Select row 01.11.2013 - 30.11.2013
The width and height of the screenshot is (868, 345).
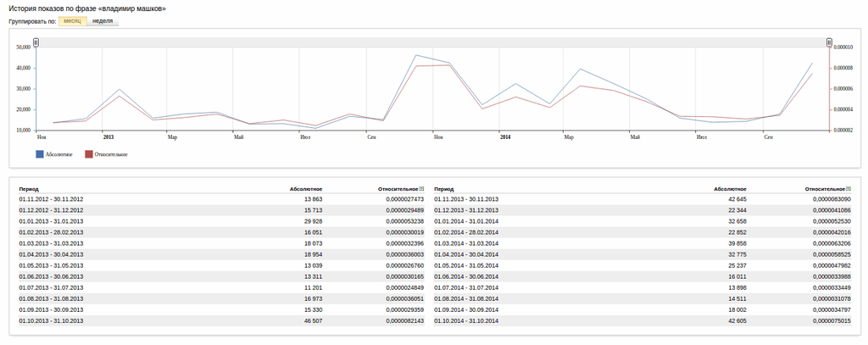click(643, 199)
